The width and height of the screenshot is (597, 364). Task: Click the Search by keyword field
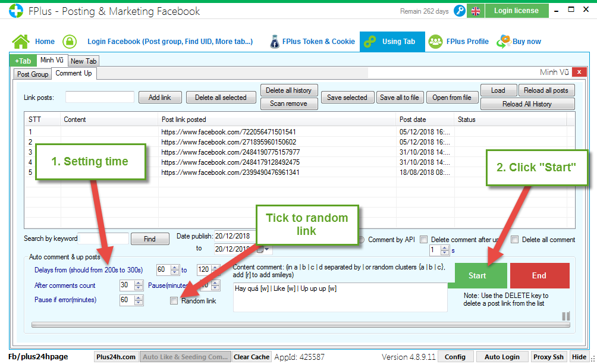[103, 239]
